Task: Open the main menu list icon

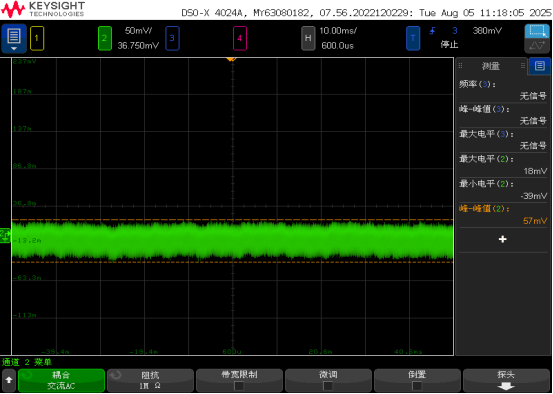Action: [x=14, y=38]
